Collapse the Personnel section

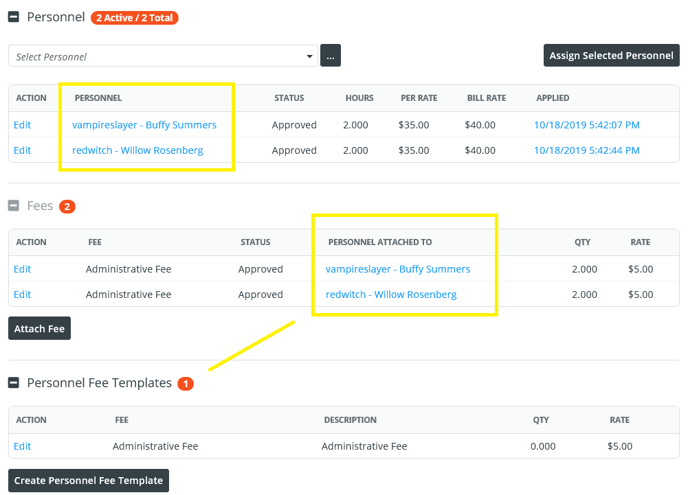[x=14, y=18]
